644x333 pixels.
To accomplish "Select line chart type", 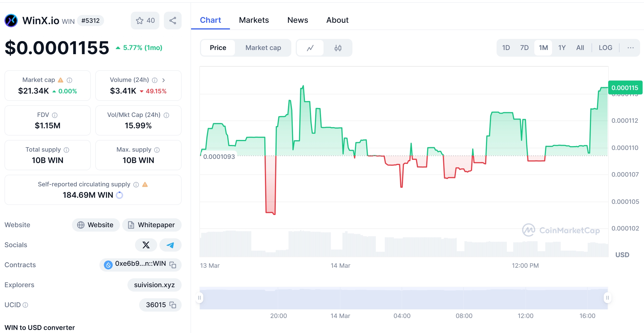I will click(310, 48).
